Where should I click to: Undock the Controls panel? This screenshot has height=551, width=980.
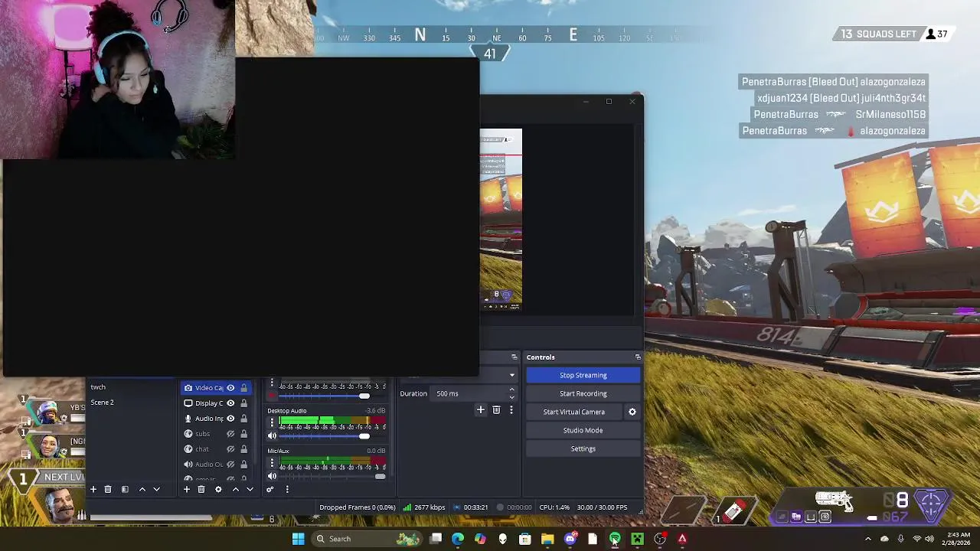638,357
